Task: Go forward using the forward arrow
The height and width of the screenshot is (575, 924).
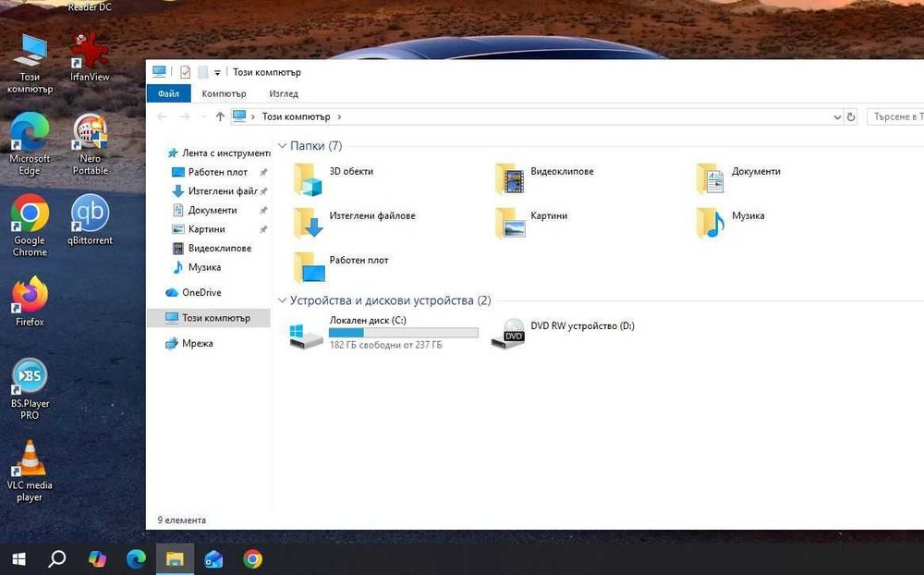Action: 185,116
